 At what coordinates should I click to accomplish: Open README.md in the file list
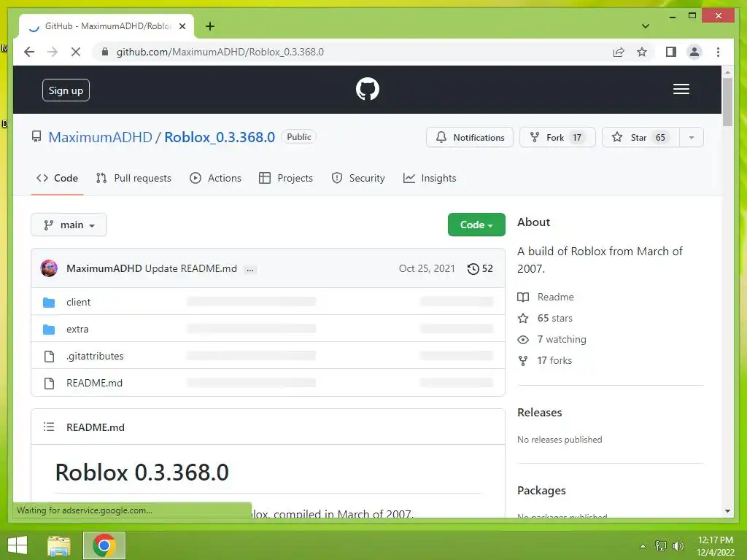94,384
